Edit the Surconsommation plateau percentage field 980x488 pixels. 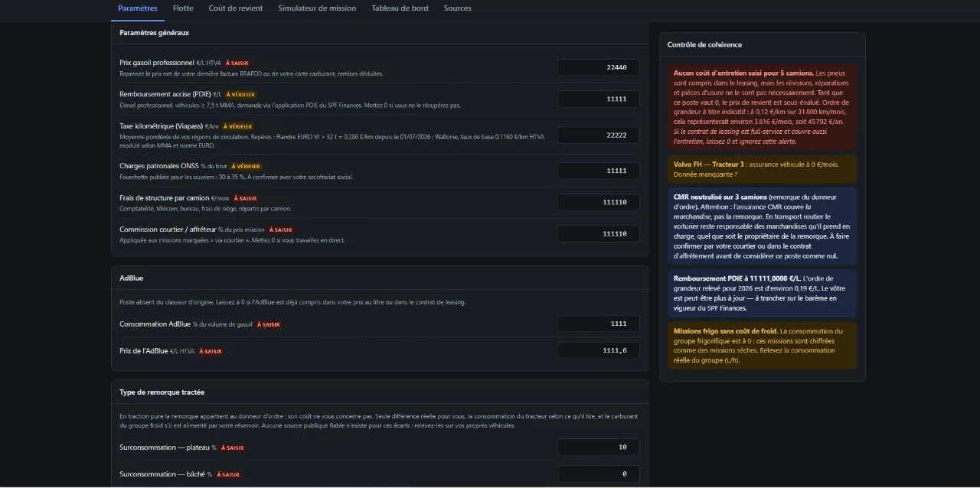click(x=599, y=447)
